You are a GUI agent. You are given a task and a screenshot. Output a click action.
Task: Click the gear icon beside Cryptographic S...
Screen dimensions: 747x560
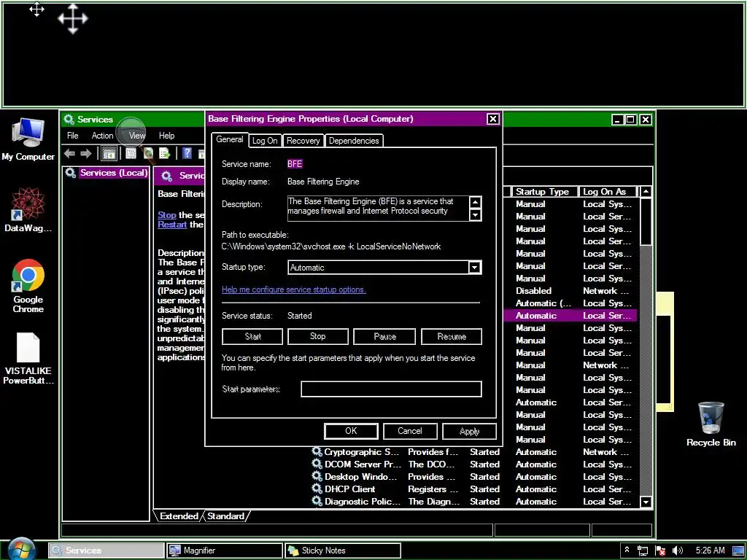tap(317, 451)
